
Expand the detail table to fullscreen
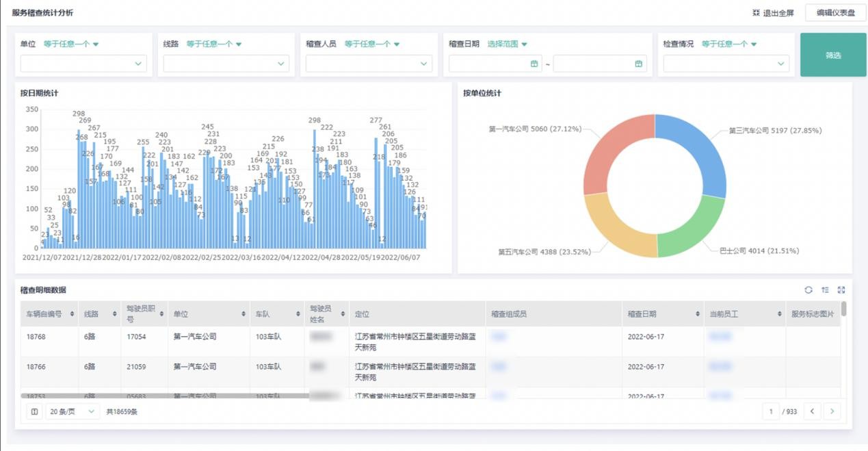(x=841, y=290)
